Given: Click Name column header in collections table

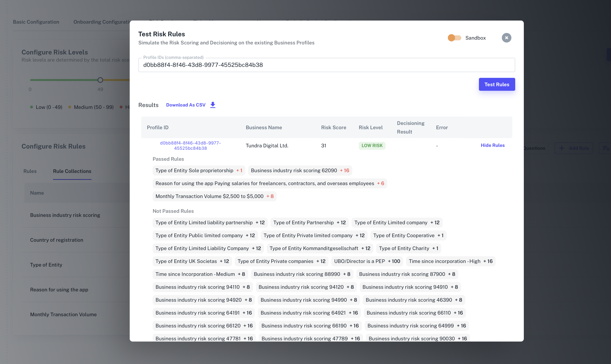Looking at the screenshot, I should coord(37,193).
